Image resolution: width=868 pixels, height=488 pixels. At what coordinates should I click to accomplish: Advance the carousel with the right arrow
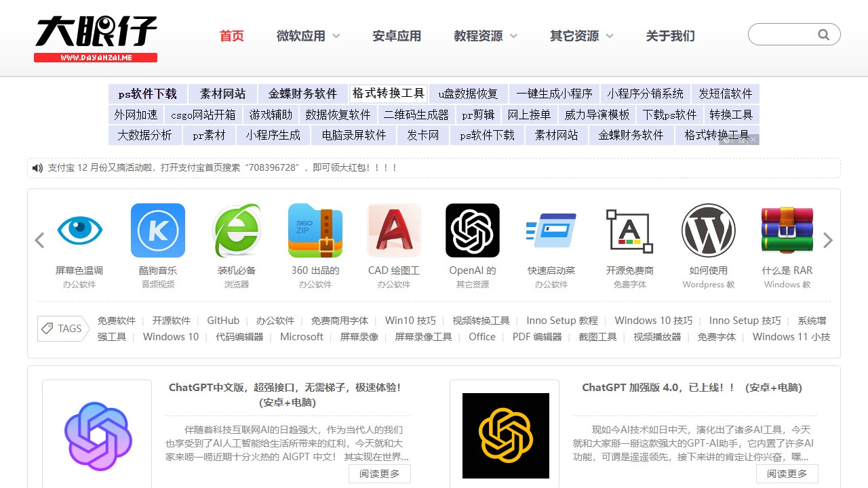click(x=828, y=240)
